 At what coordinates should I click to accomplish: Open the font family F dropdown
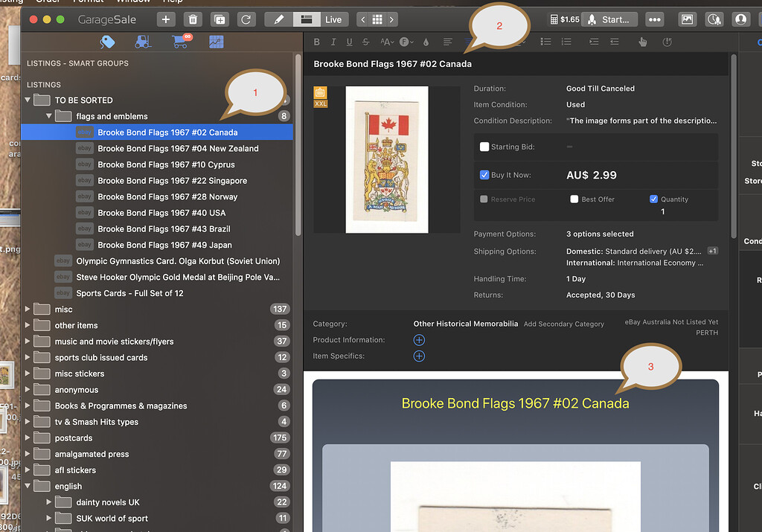(x=406, y=42)
